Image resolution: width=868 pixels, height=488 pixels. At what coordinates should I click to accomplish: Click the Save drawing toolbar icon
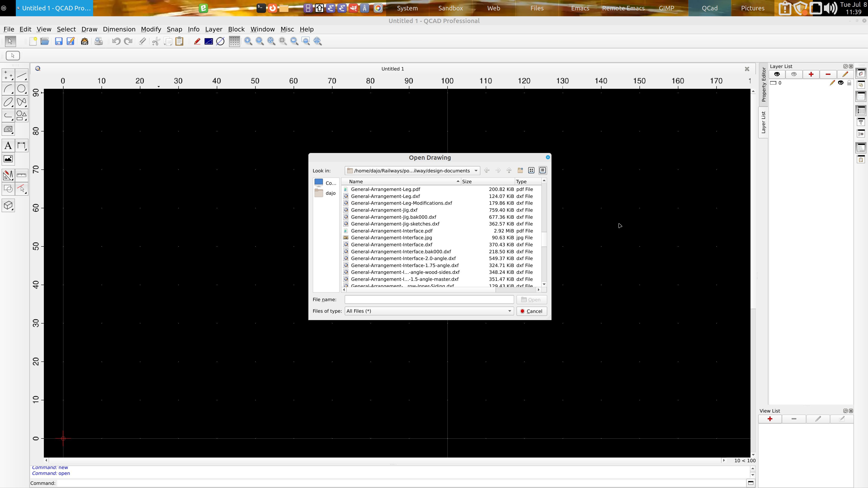[x=59, y=41]
